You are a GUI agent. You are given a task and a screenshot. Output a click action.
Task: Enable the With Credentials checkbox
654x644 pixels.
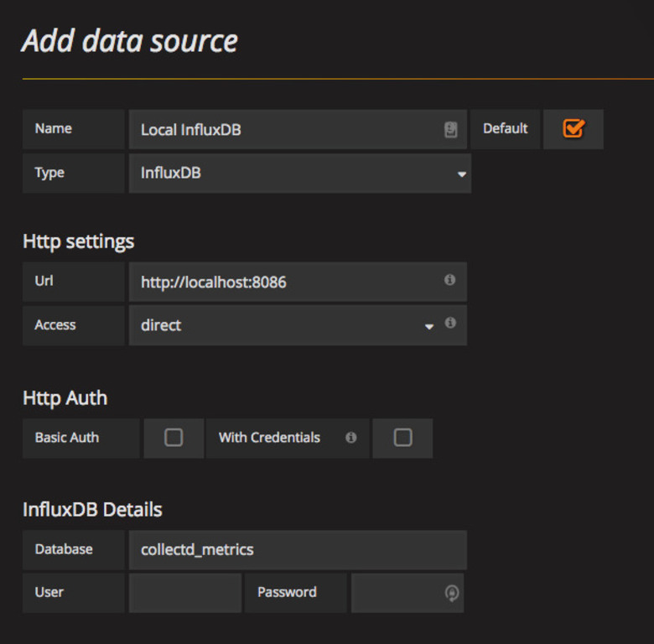(x=403, y=438)
